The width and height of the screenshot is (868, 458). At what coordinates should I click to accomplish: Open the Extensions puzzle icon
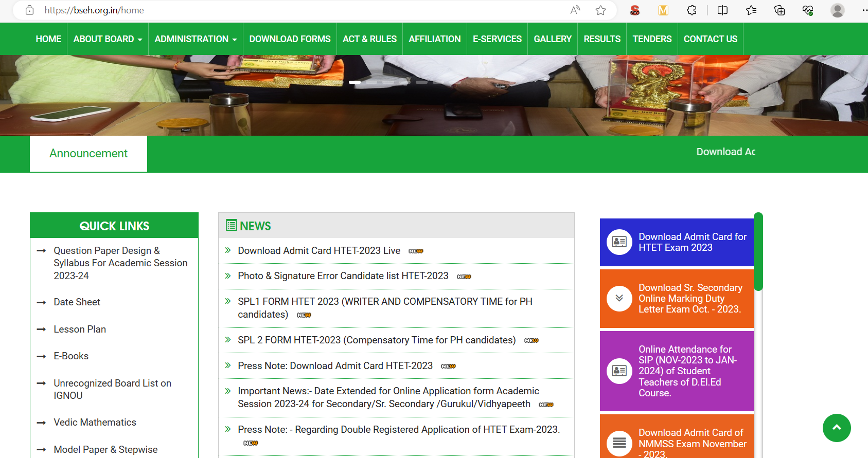click(692, 10)
